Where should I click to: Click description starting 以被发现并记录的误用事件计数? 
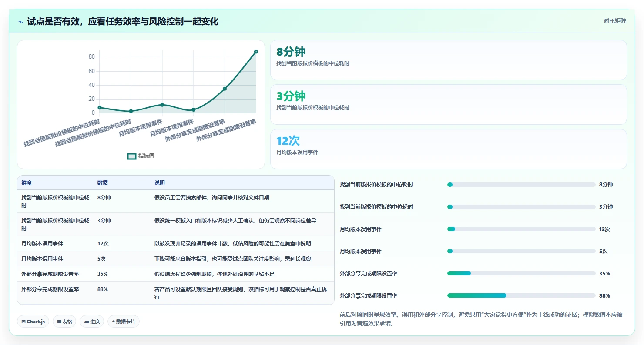point(233,243)
